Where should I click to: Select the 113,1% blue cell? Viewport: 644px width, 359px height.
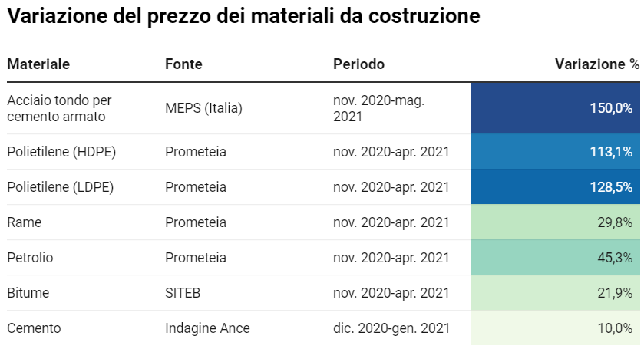pyautogui.click(x=556, y=152)
